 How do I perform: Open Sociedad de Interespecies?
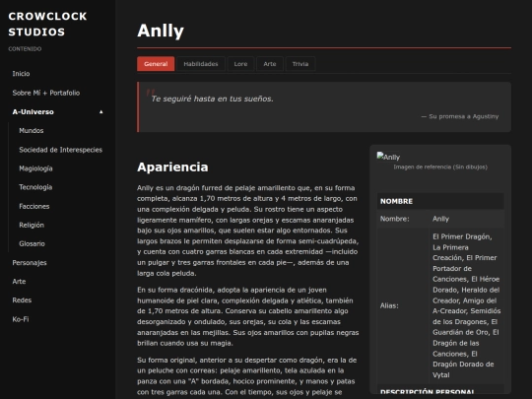(x=61, y=150)
